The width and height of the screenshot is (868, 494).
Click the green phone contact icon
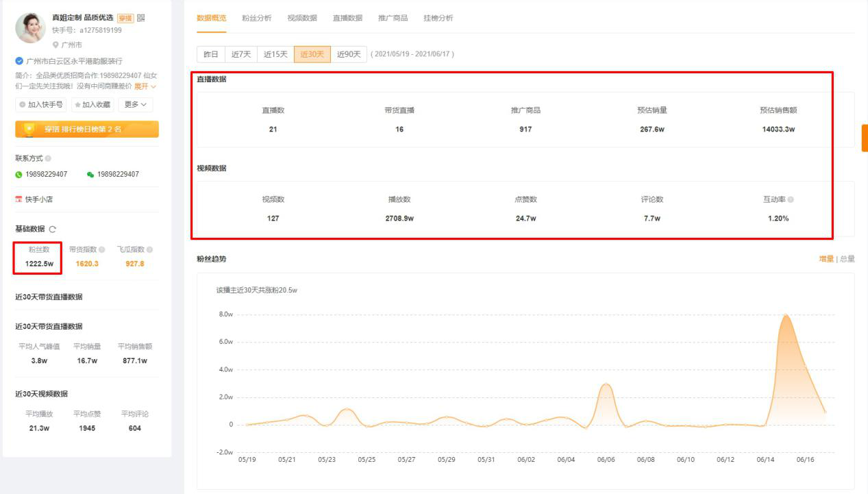[x=18, y=175]
